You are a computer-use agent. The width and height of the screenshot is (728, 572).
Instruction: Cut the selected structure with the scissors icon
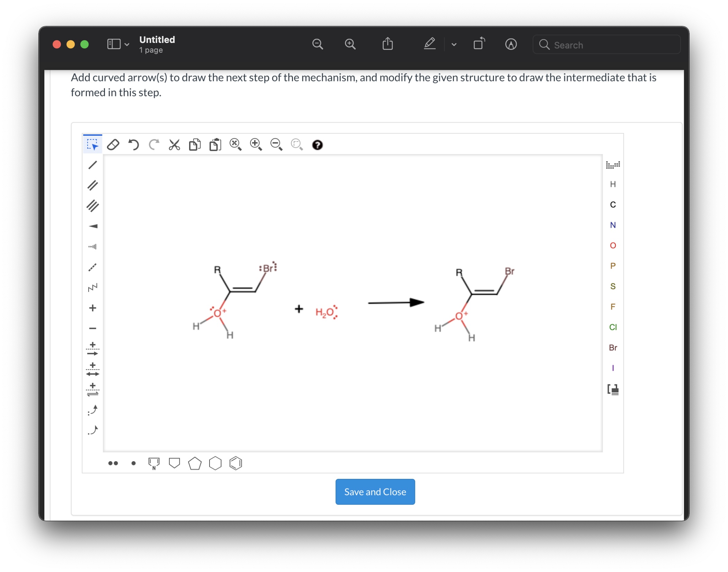tap(174, 145)
